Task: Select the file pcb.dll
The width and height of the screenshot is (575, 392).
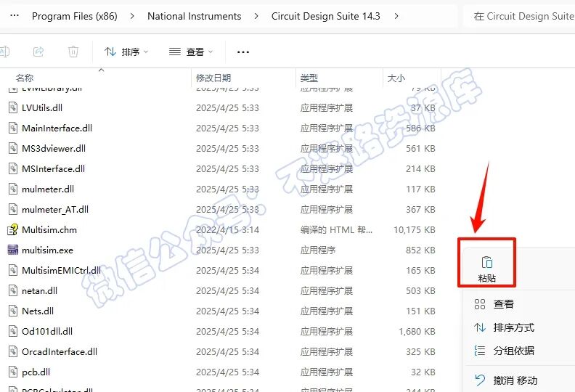Action: 36,372
